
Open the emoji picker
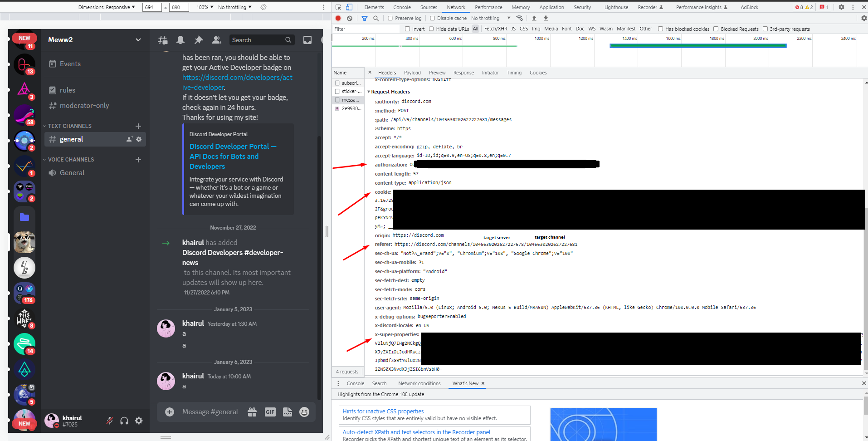point(304,412)
